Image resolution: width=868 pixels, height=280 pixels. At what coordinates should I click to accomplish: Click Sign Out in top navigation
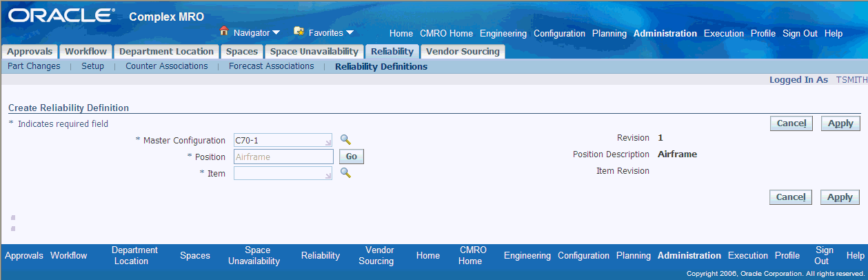click(x=800, y=33)
